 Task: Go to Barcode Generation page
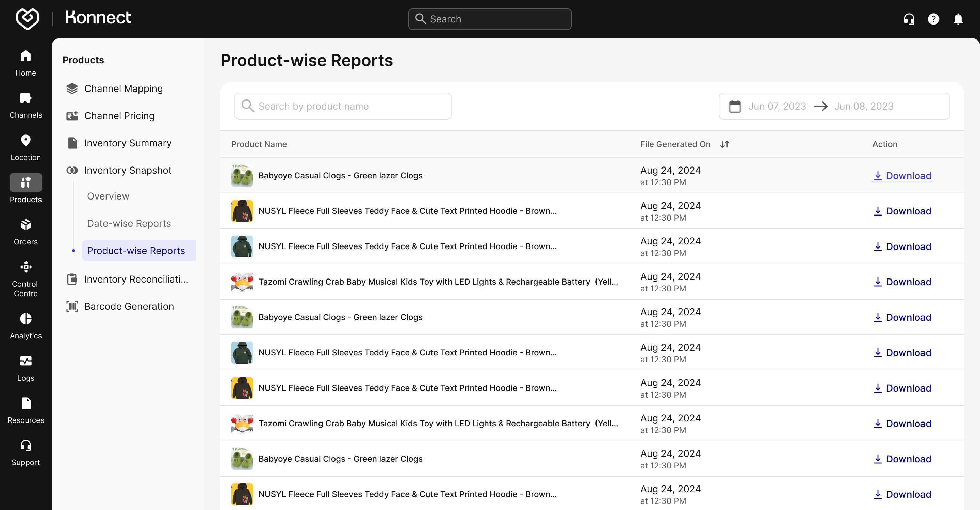pyautogui.click(x=129, y=306)
